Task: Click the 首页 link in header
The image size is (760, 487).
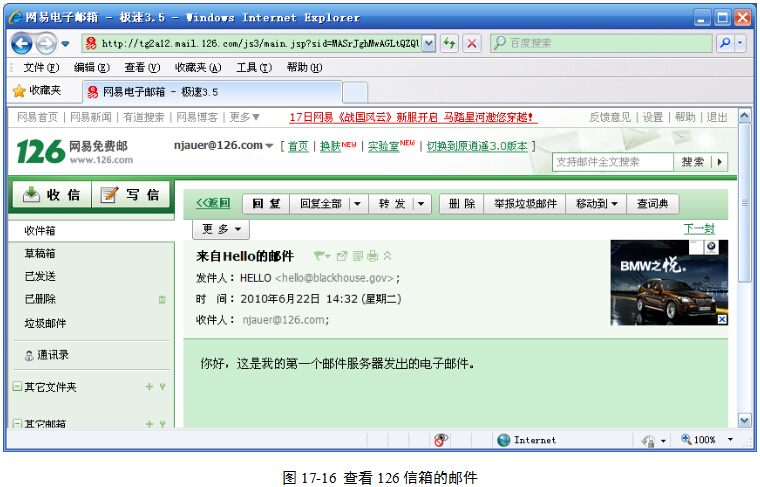Action: point(298,146)
